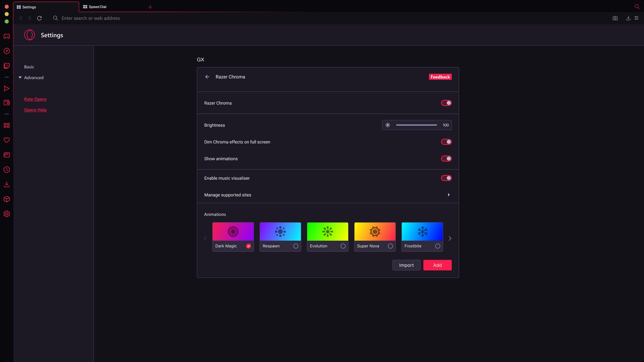Turn off Dim Chroma effects on full screen

pyautogui.click(x=446, y=142)
